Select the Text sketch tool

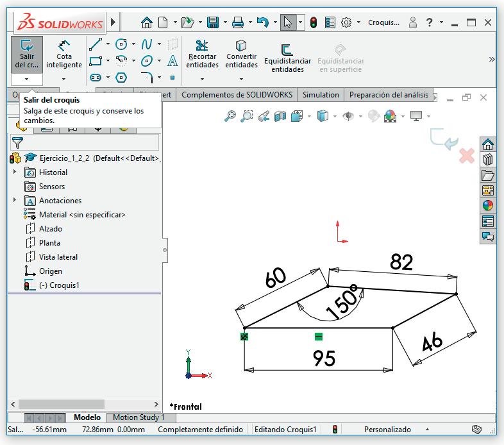[x=172, y=60]
